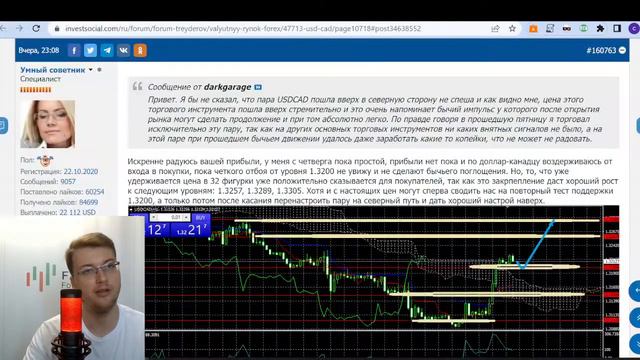Share post on Facebook
Viewport: 640px width, 360px height.
click(x=74, y=50)
